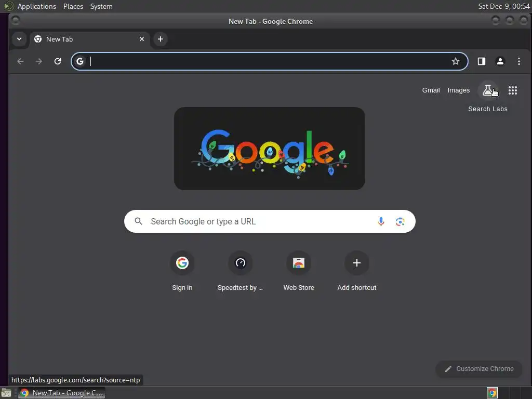Reload the current page

tap(58, 61)
